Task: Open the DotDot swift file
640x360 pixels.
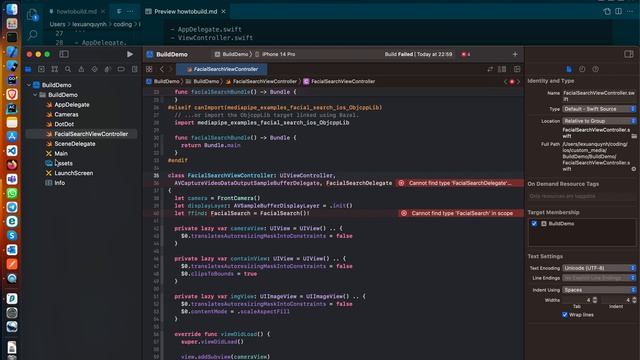Action: (64, 124)
